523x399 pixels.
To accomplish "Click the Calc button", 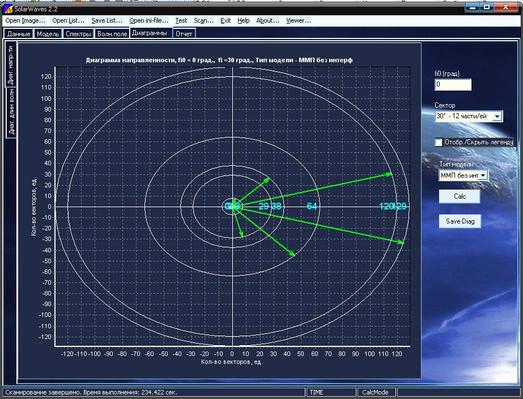I will click(x=459, y=196).
